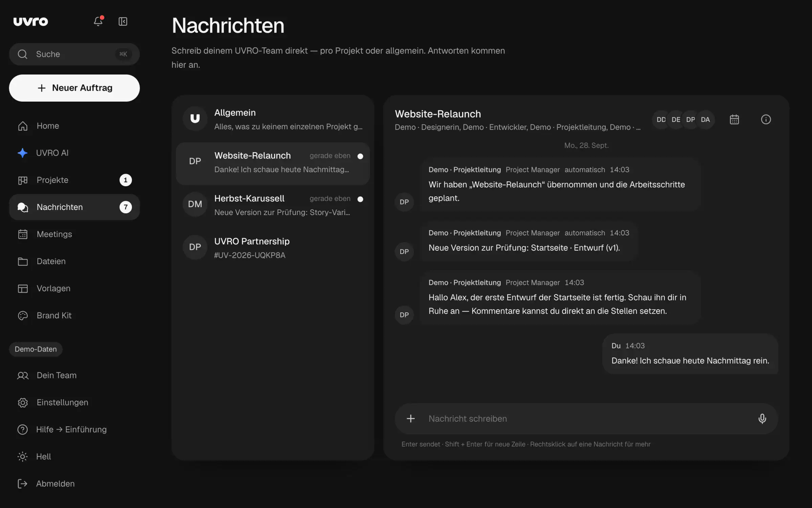Viewport: 812px width, 508px height.
Task: Open Meetings page
Action: pos(74,234)
